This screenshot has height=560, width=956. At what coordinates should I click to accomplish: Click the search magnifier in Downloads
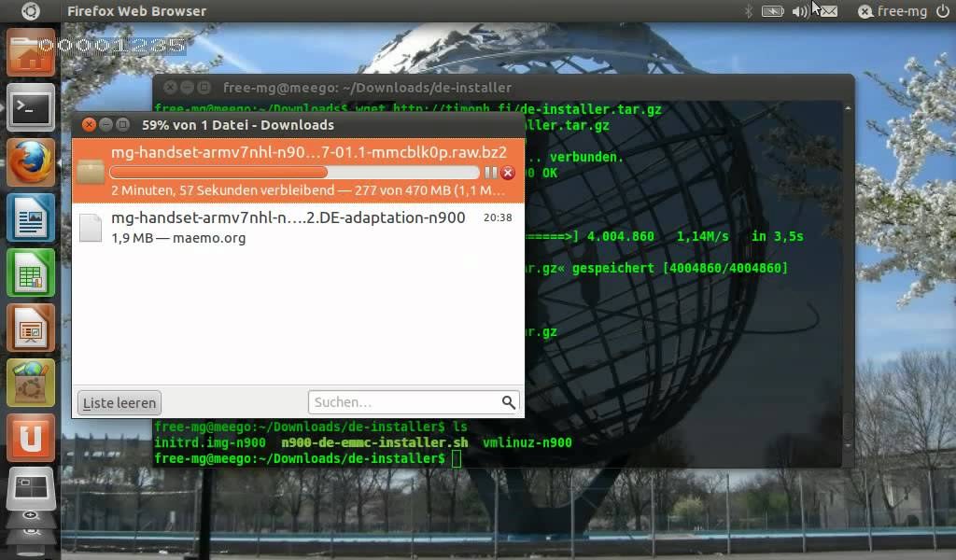pos(509,402)
